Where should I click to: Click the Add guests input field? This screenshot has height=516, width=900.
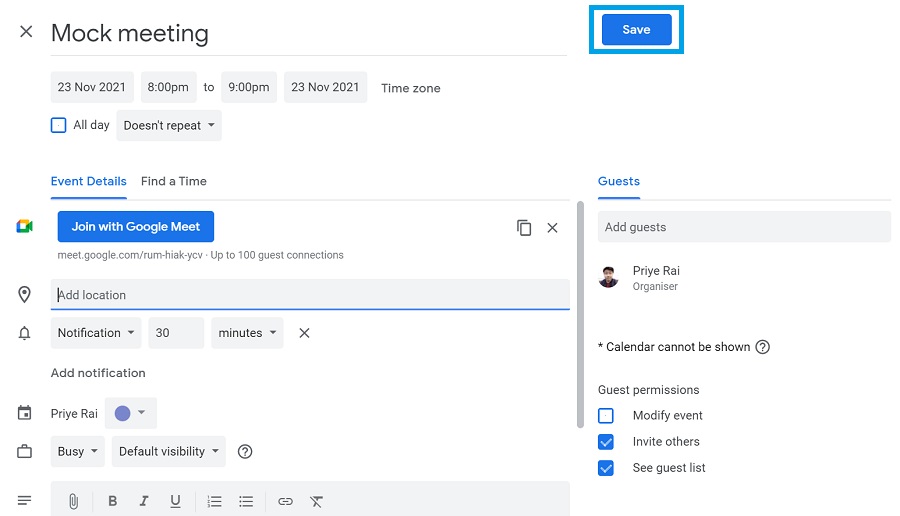click(744, 227)
